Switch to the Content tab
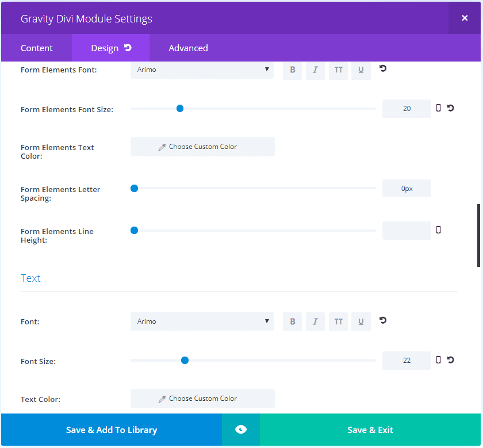The width and height of the screenshot is (483, 448). 36,48
